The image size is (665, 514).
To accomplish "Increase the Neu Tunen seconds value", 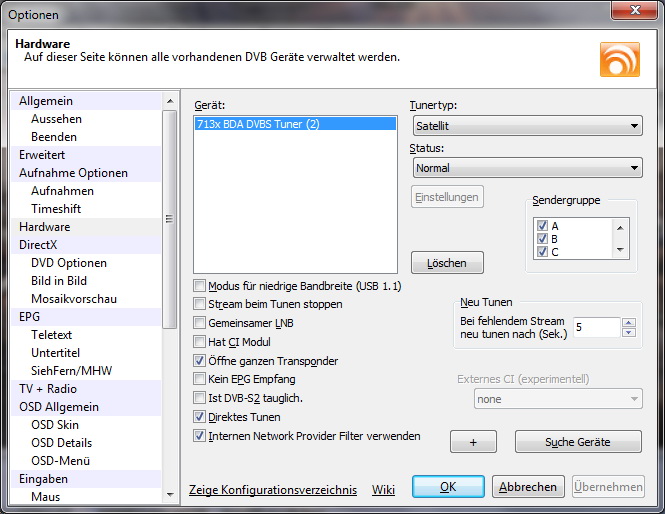I will tap(629, 322).
